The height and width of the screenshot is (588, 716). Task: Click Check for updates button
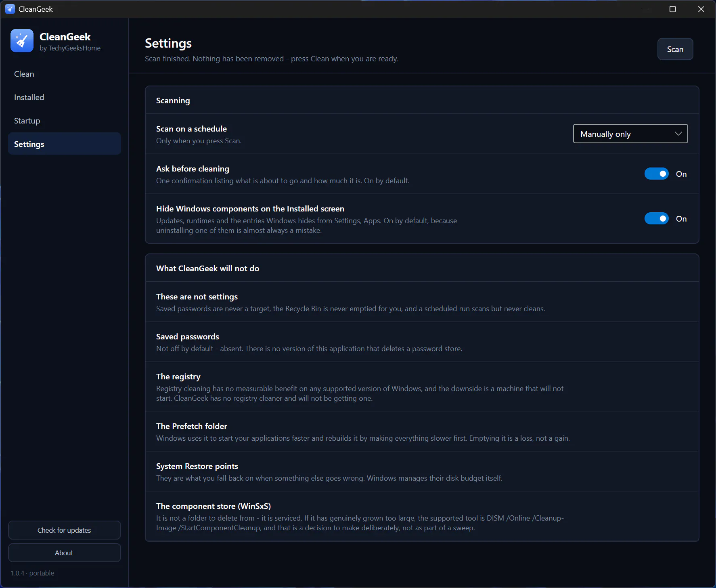(65, 530)
